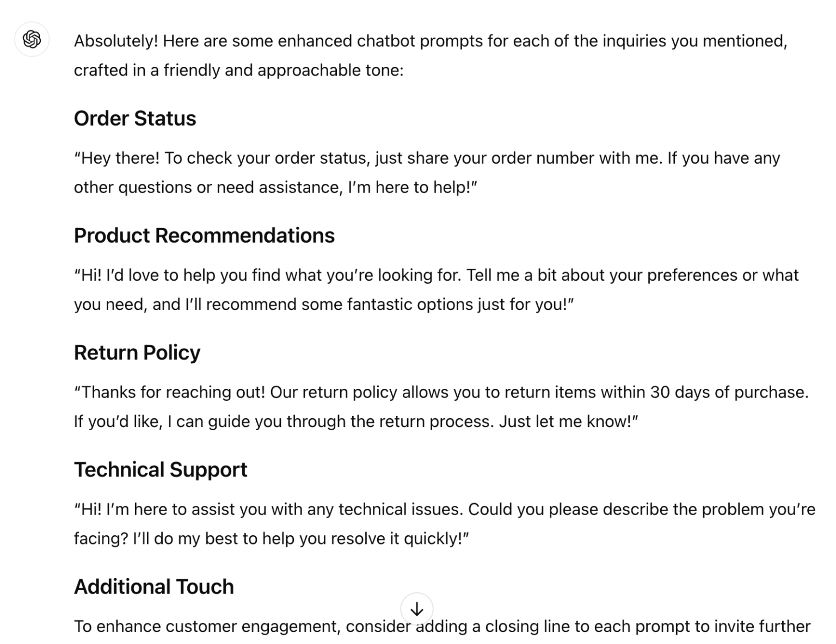
Task: Click the scroll-to-bottom arrow button
Action: pos(416,609)
